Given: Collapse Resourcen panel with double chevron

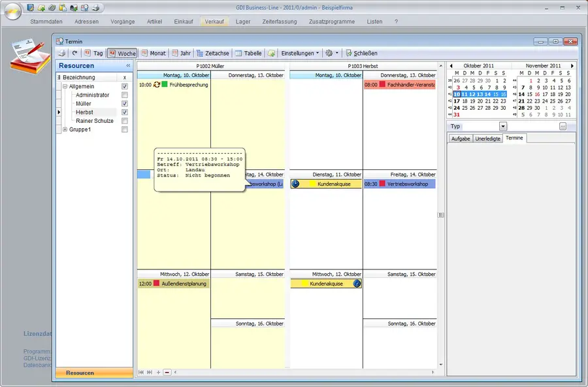Looking at the screenshot, I should tap(128, 65).
